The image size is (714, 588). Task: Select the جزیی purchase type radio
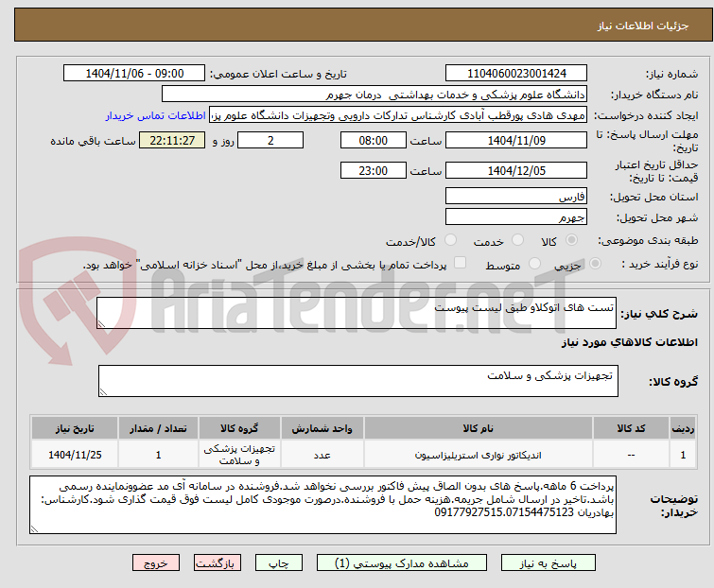pyautogui.click(x=595, y=264)
